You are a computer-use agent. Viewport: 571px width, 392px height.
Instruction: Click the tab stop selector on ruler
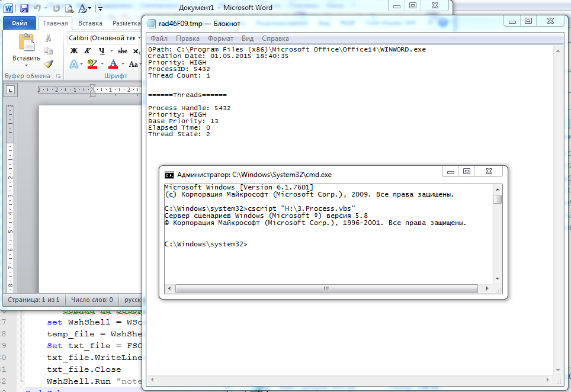[x=10, y=90]
